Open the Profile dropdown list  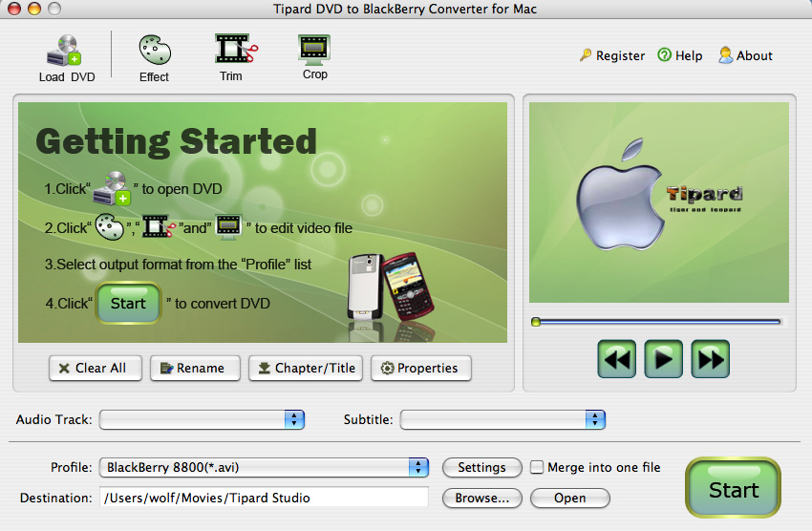click(418, 467)
